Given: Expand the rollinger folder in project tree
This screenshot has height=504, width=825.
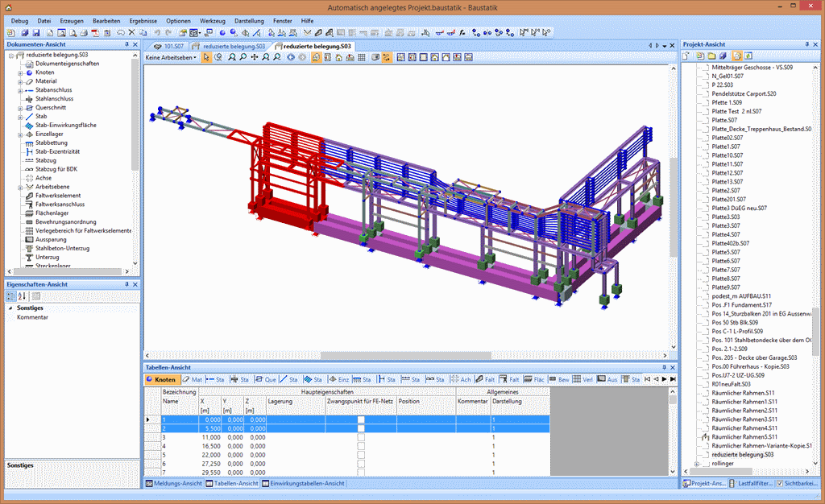Looking at the screenshot, I should click(x=696, y=464).
